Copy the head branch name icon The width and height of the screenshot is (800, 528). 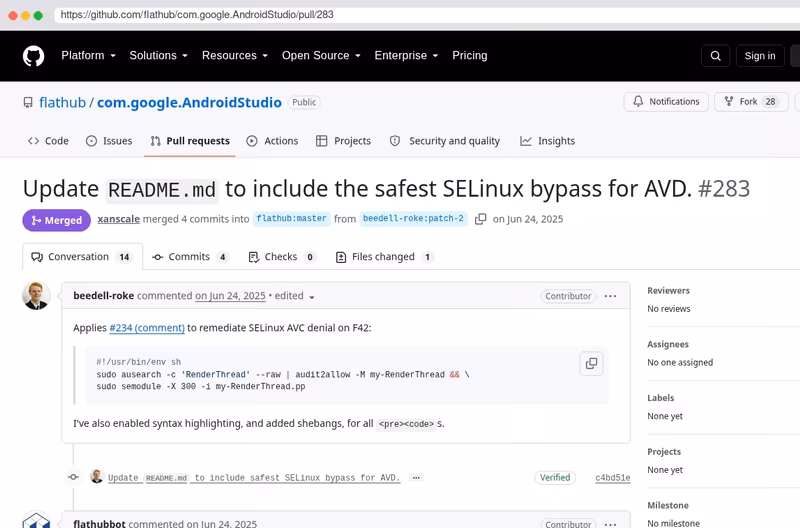(480, 219)
